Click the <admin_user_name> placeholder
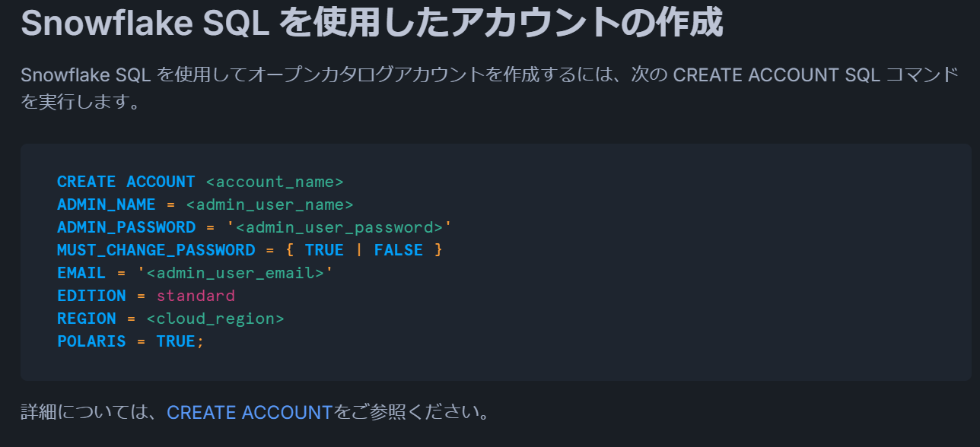 269,204
